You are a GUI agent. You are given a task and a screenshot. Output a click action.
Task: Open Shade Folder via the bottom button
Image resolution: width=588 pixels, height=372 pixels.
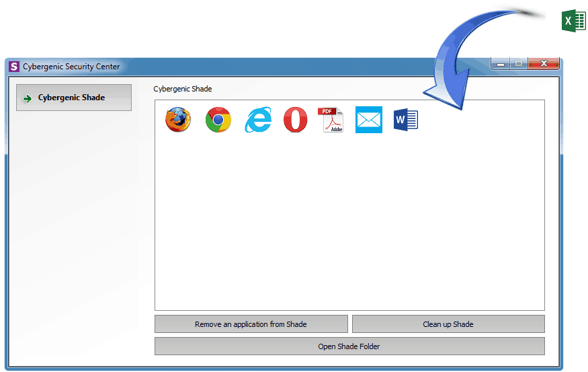coord(349,346)
